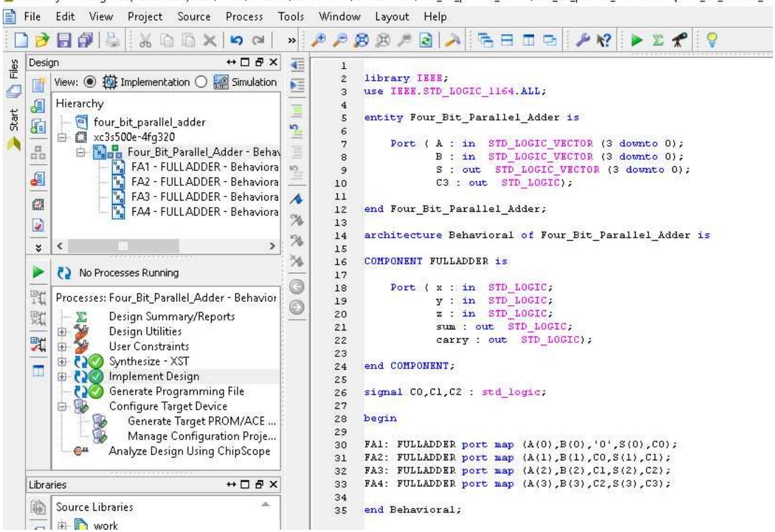Image resolution: width=775 pixels, height=532 pixels.
Task: Click the What's This help cursor icon
Action: (x=604, y=40)
